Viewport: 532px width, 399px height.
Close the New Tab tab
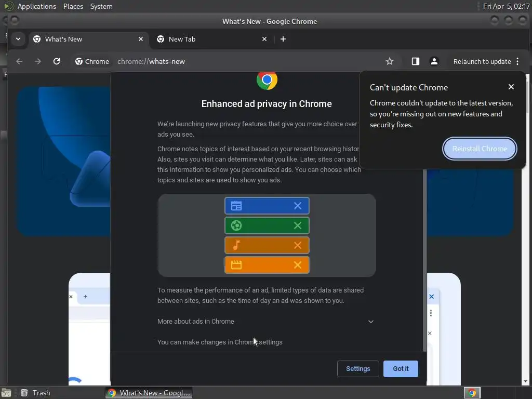(264, 39)
